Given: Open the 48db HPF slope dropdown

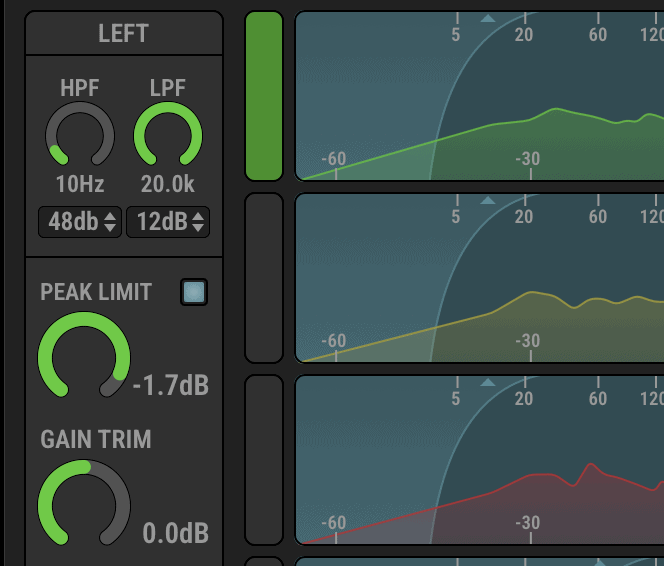Looking at the screenshot, I should (x=79, y=221).
